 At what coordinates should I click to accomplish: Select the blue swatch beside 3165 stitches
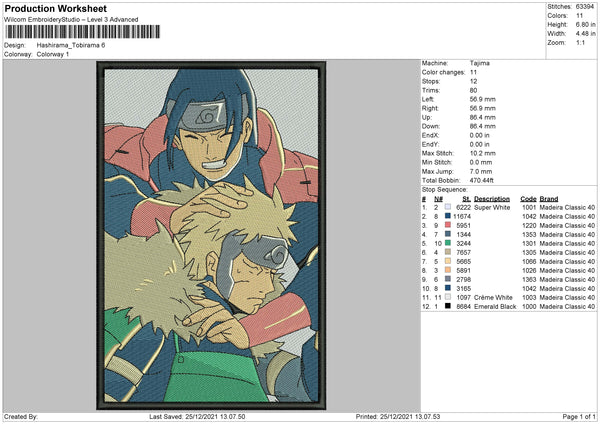pos(448,288)
